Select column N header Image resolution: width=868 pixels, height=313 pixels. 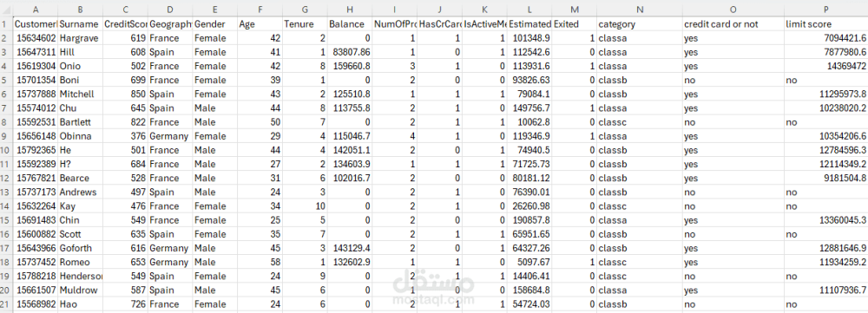pos(640,10)
